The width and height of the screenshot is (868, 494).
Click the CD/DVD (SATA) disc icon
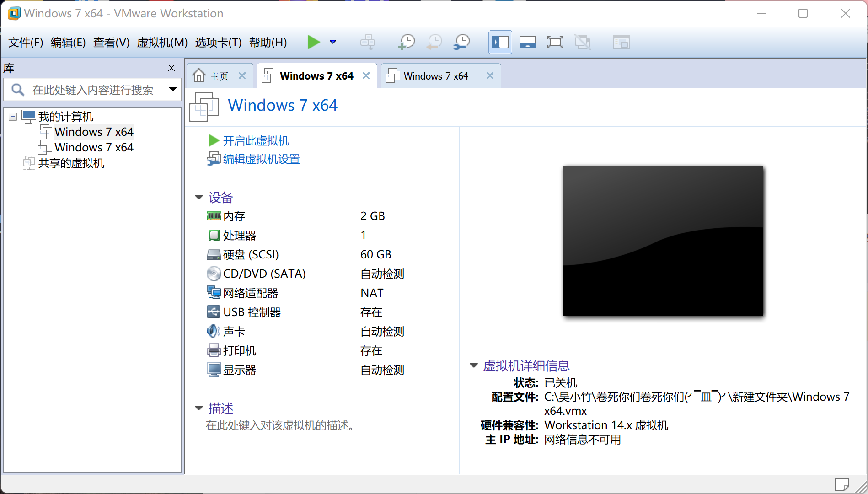pos(214,274)
